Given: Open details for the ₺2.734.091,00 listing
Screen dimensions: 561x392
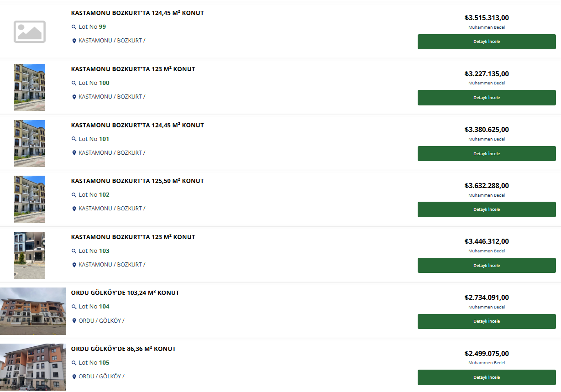Looking at the screenshot, I should 487,321.
